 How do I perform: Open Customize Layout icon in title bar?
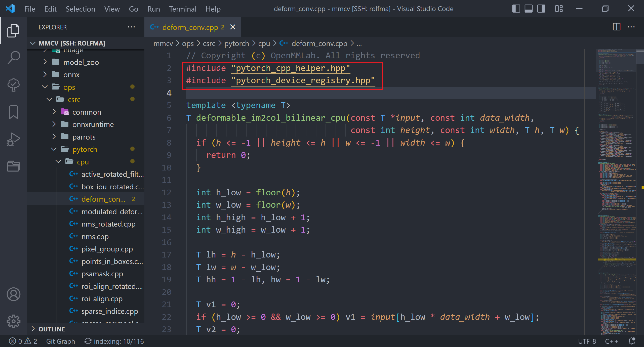[559, 9]
